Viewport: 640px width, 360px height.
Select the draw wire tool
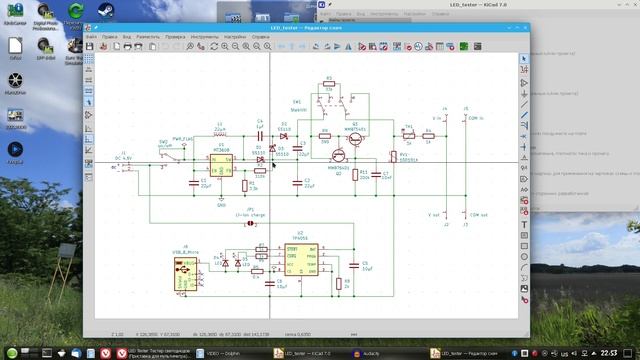pos(524,104)
